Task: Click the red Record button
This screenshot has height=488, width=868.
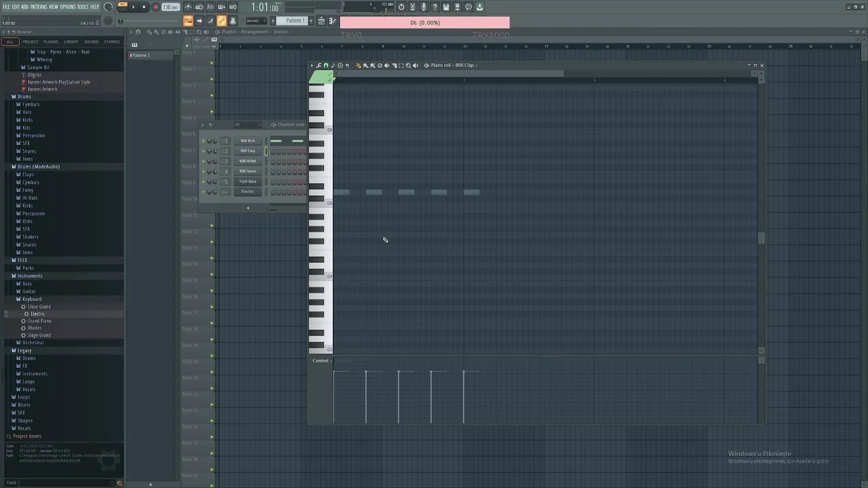Action: pos(156,7)
